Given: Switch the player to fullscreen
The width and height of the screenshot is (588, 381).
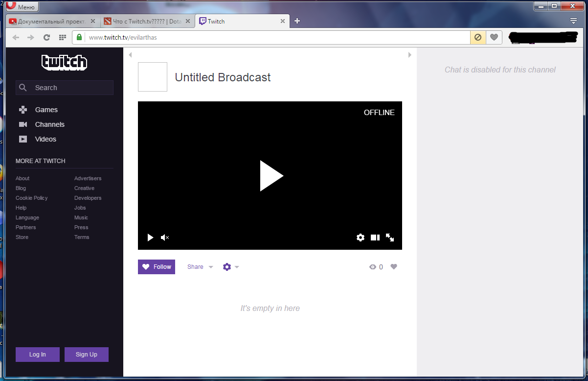Looking at the screenshot, I should (390, 238).
